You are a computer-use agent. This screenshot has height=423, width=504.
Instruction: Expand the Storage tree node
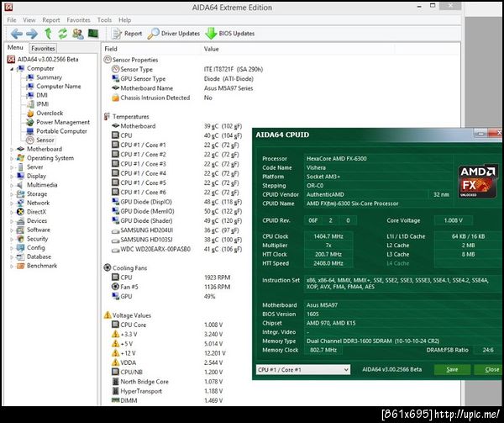[12, 193]
